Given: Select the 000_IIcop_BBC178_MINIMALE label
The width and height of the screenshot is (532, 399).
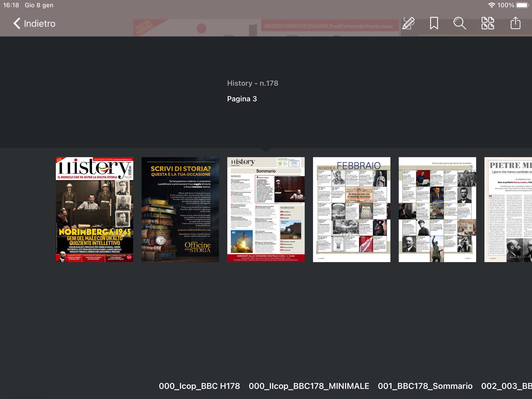Looking at the screenshot, I should coord(309,386).
